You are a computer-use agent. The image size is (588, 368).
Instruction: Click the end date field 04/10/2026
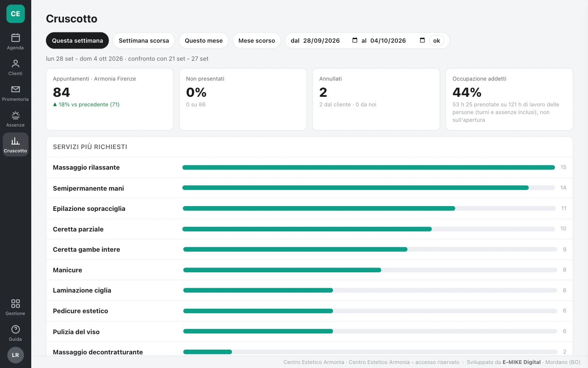coord(388,40)
